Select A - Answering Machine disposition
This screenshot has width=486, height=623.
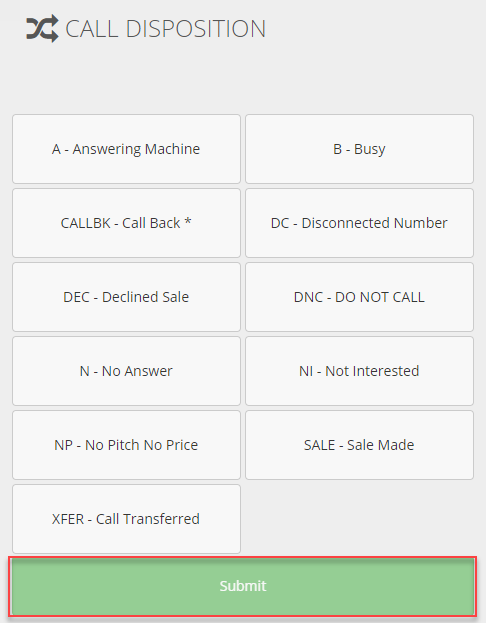coord(126,149)
